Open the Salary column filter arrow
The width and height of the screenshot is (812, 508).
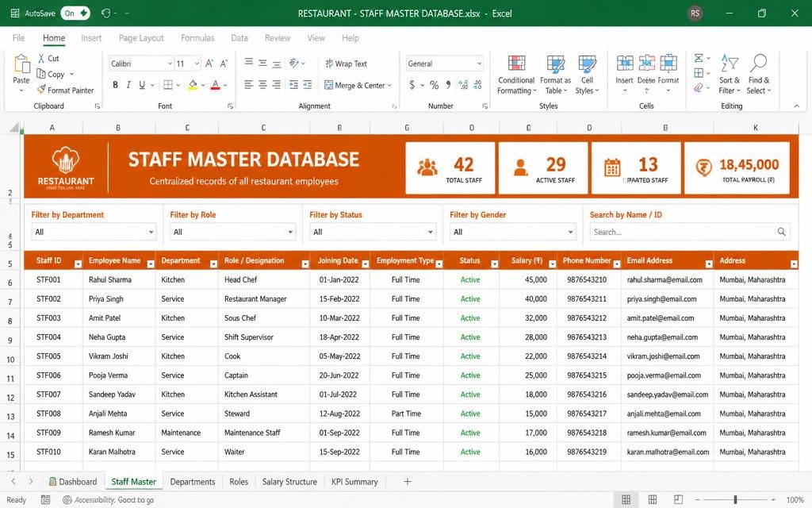coord(552,264)
